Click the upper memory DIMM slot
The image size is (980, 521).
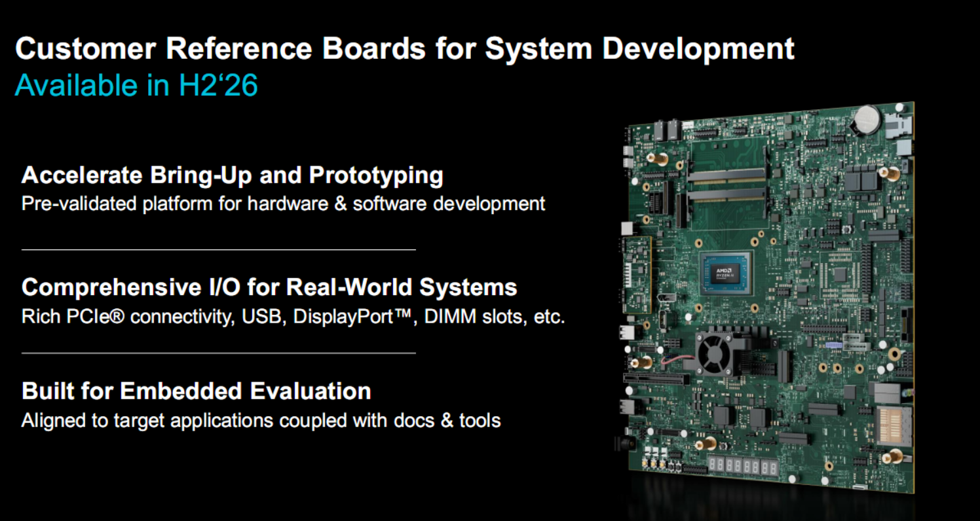[726, 175]
